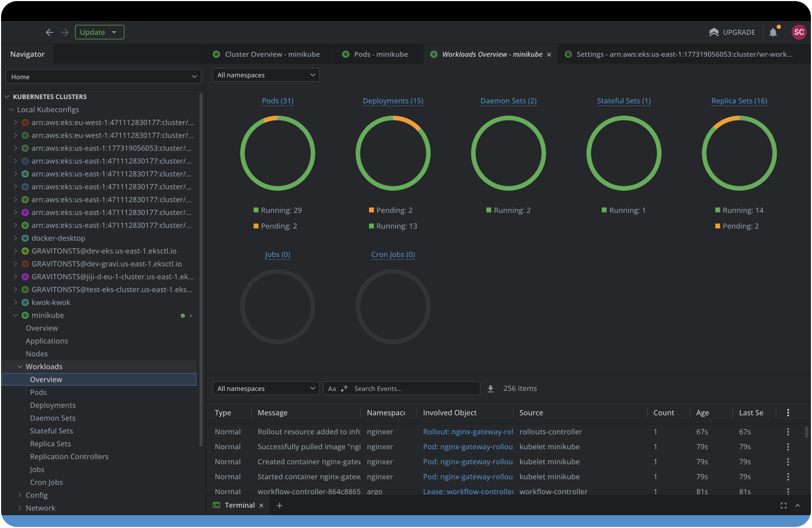Open the Nodes item under minikube

click(37, 354)
